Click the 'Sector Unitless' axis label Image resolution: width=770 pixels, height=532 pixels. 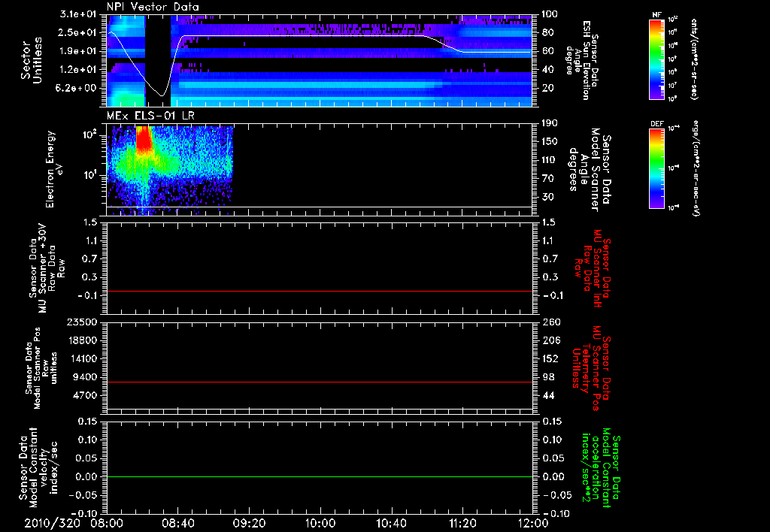32,61
